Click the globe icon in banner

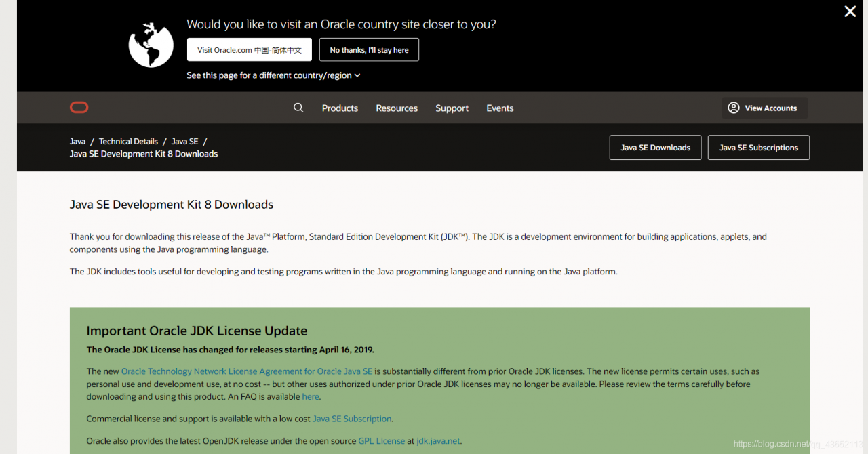151,45
